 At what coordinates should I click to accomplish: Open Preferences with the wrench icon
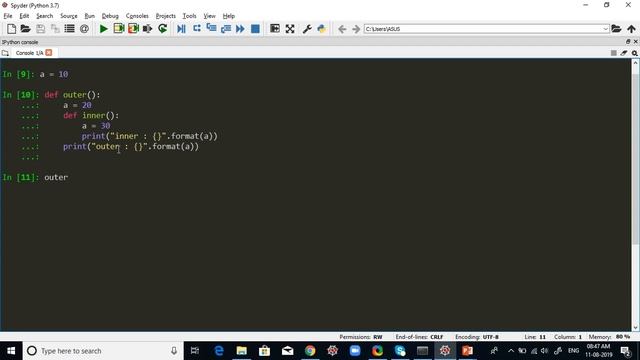point(307,29)
